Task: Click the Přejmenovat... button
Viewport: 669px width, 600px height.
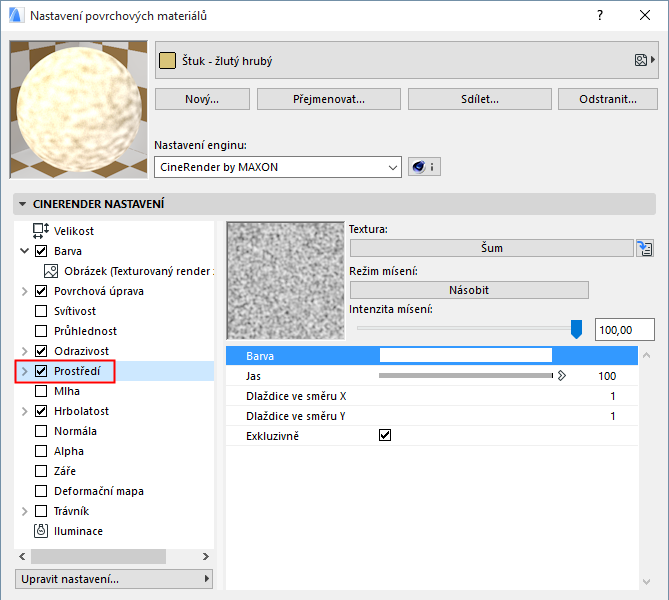Action: tap(329, 99)
